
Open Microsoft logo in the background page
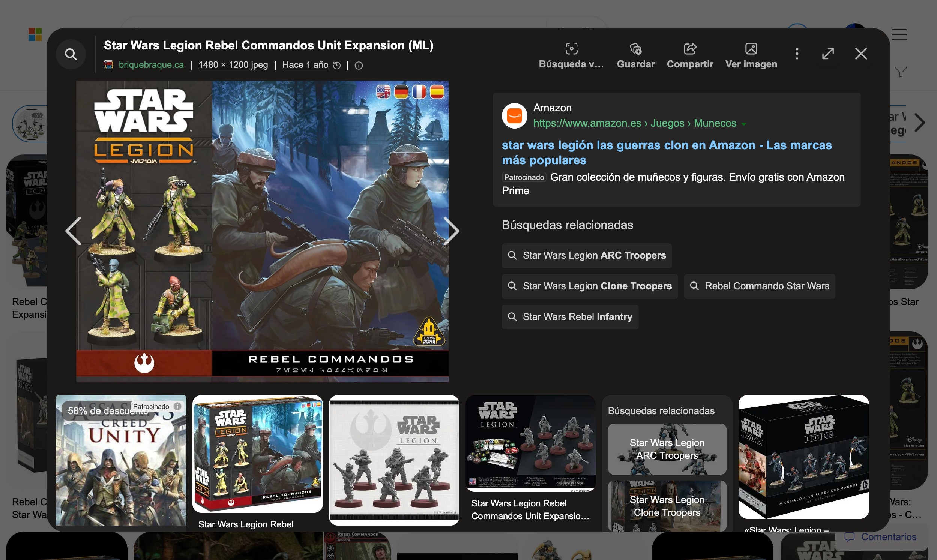click(35, 35)
